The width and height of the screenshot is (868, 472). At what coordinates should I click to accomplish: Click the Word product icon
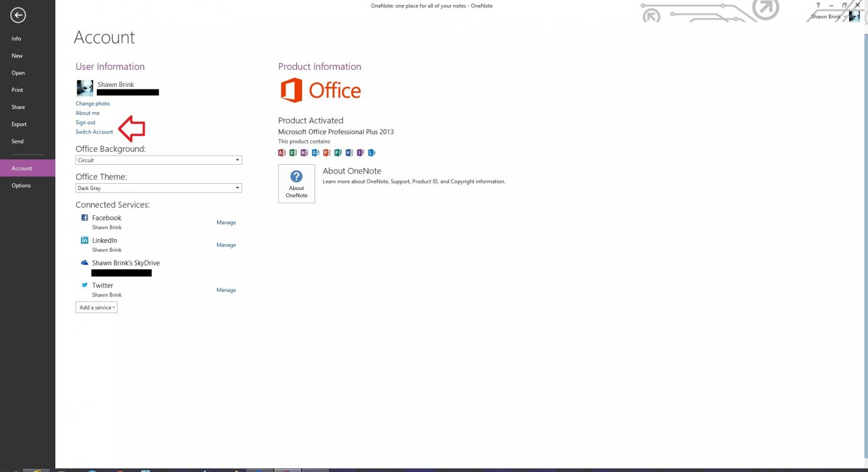point(349,152)
